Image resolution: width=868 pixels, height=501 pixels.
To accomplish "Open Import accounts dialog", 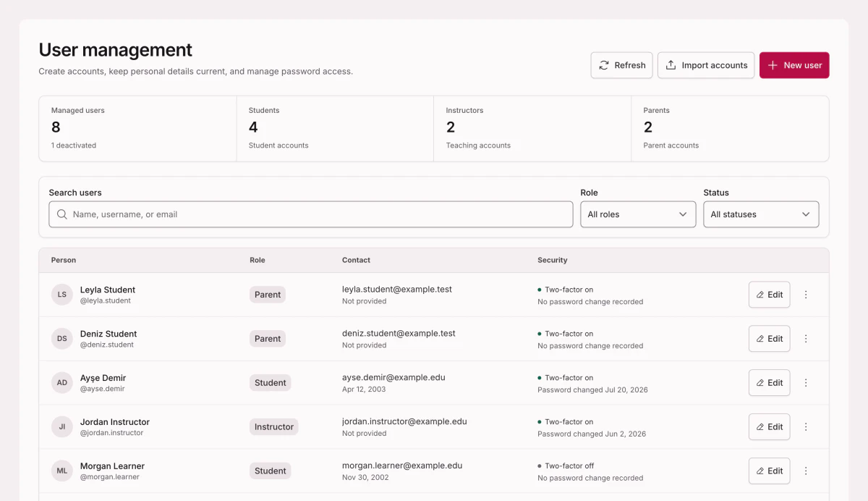I will click(706, 65).
